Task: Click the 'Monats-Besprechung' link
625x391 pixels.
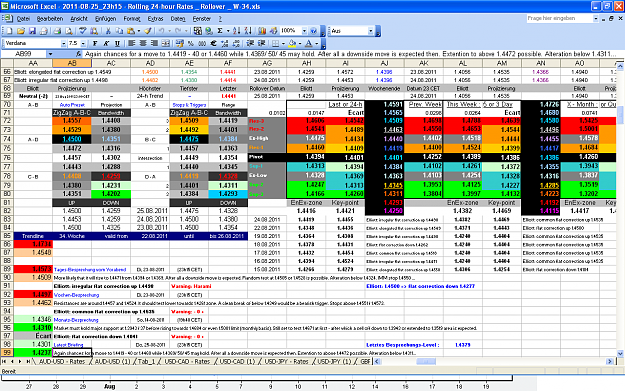Action: click(76, 320)
